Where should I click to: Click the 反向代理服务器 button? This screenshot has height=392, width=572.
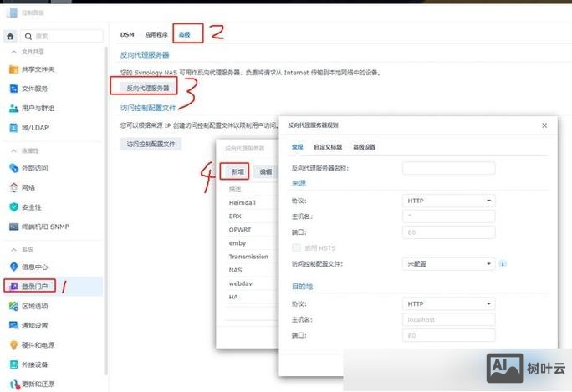[148, 88]
